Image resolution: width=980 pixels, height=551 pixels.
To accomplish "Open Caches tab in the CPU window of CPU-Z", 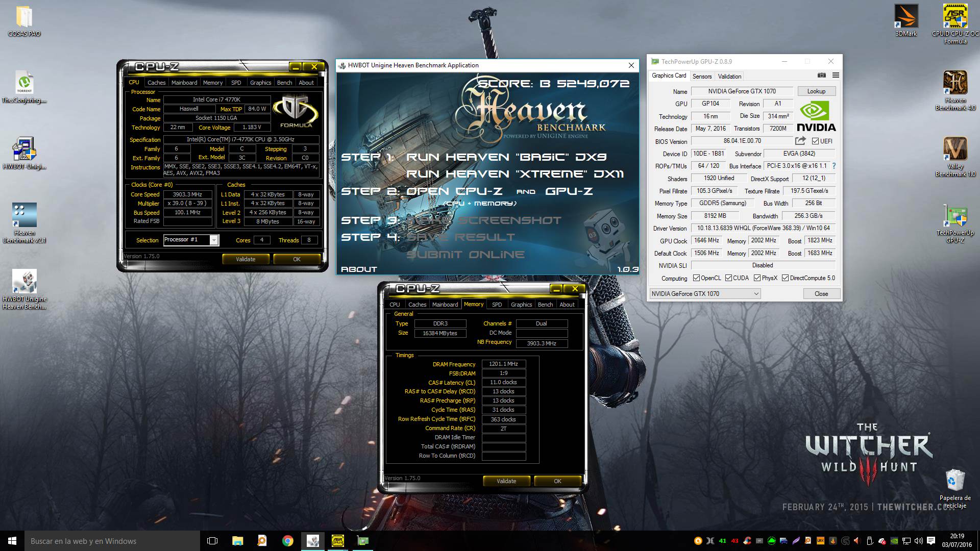I will click(156, 82).
